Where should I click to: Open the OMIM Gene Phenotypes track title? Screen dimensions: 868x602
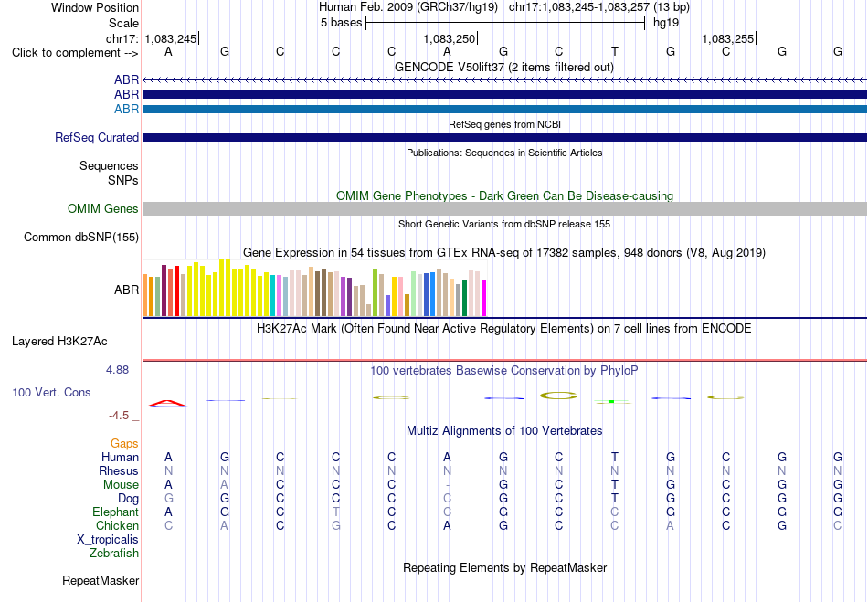504,195
